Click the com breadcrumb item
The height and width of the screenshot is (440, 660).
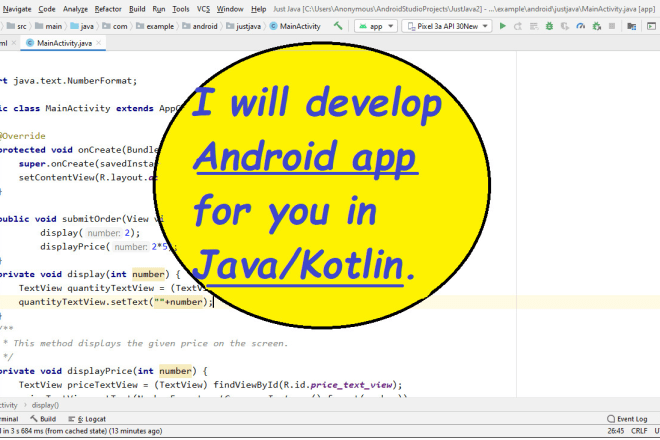coord(115,26)
